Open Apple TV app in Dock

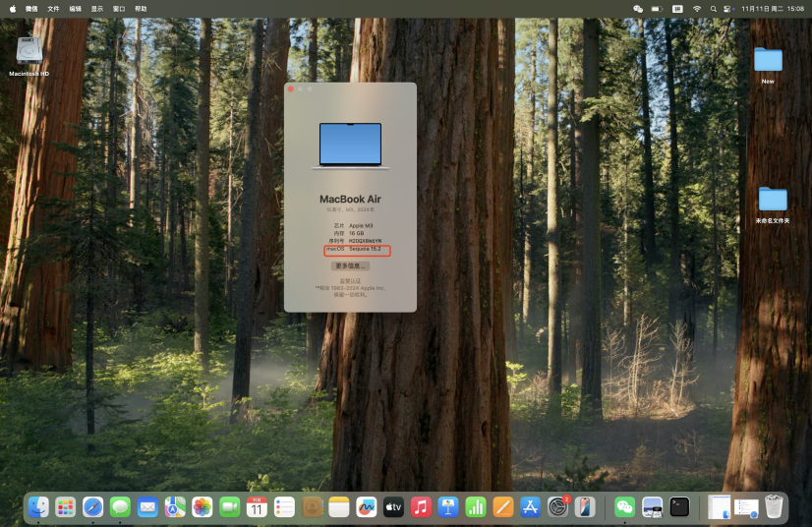pyautogui.click(x=393, y=506)
